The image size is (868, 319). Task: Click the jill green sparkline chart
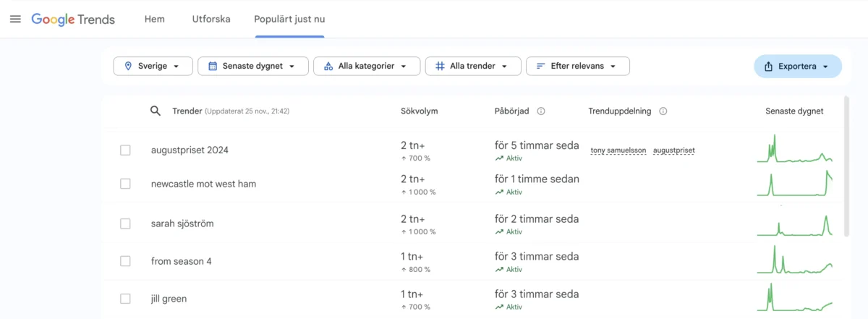click(795, 297)
